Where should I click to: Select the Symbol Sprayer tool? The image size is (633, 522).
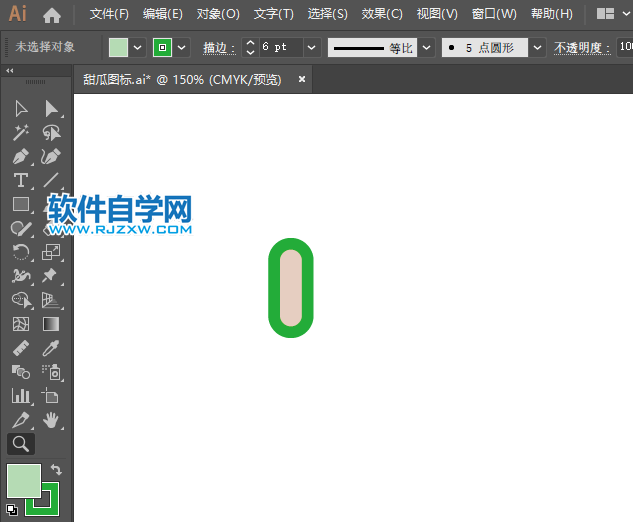click(51, 372)
